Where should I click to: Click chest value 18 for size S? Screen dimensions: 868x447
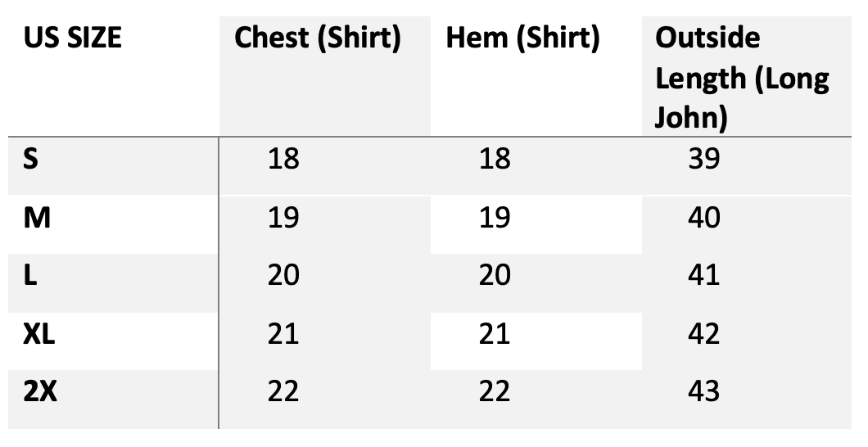pyautogui.click(x=283, y=159)
